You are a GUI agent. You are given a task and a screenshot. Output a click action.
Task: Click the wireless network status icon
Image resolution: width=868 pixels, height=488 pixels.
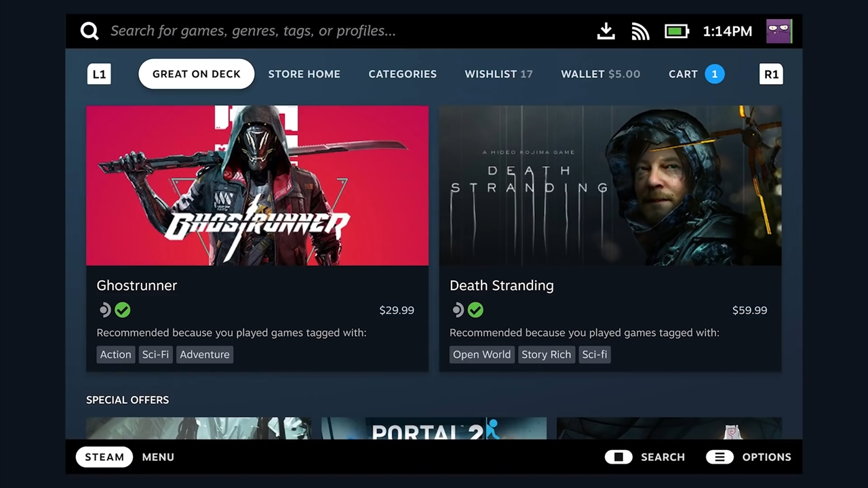click(x=640, y=31)
